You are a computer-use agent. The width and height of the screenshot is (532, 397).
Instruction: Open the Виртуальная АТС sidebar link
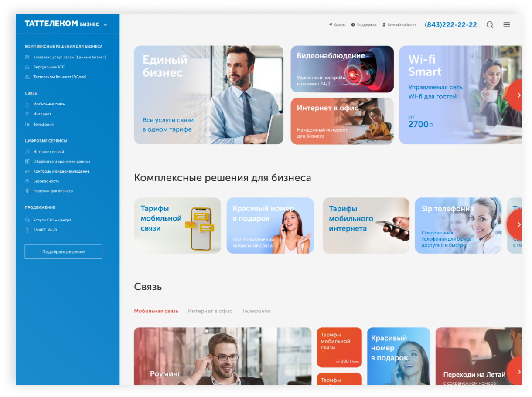[49, 67]
